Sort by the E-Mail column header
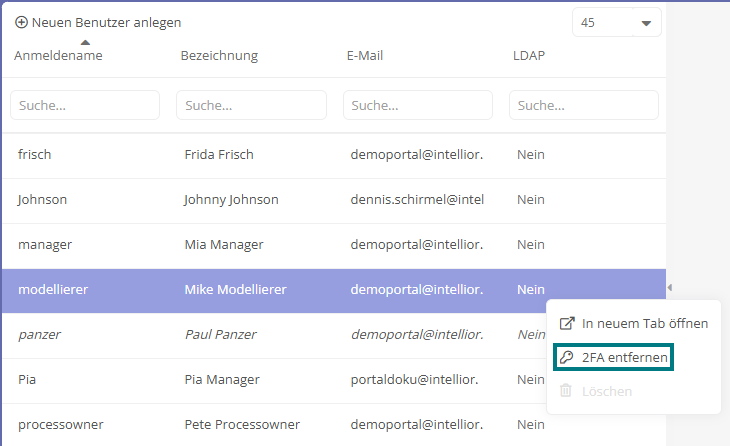Image resolution: width=730 pixels, height=446 pixels. coord(365,55)
